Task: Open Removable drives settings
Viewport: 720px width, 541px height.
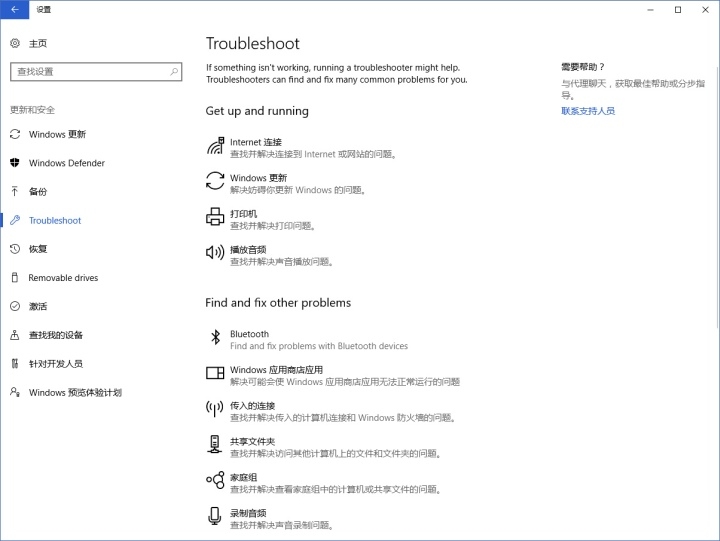Action: click(x=63, y=278)
